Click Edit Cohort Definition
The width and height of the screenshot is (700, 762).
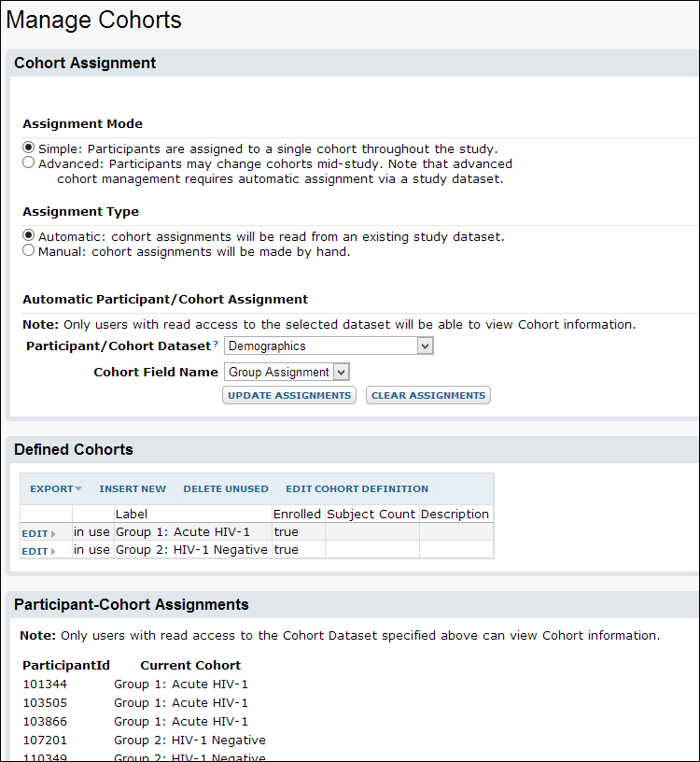(x=357, y=489)
